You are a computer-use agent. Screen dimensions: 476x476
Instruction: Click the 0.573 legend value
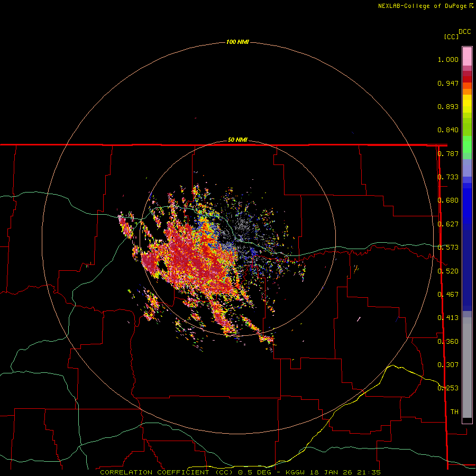(x=448, y=248)
